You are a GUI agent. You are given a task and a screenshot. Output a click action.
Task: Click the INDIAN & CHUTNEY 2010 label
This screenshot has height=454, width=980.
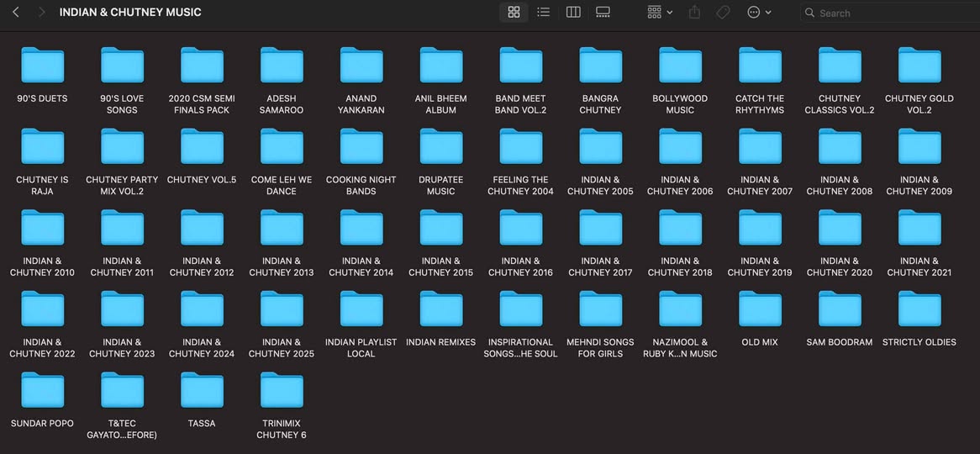point(43,267)
